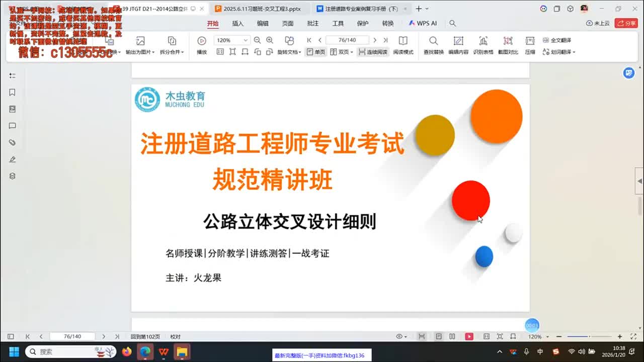
Task: Click 回到第102页 link in status bar
Action: pos(145,336)
